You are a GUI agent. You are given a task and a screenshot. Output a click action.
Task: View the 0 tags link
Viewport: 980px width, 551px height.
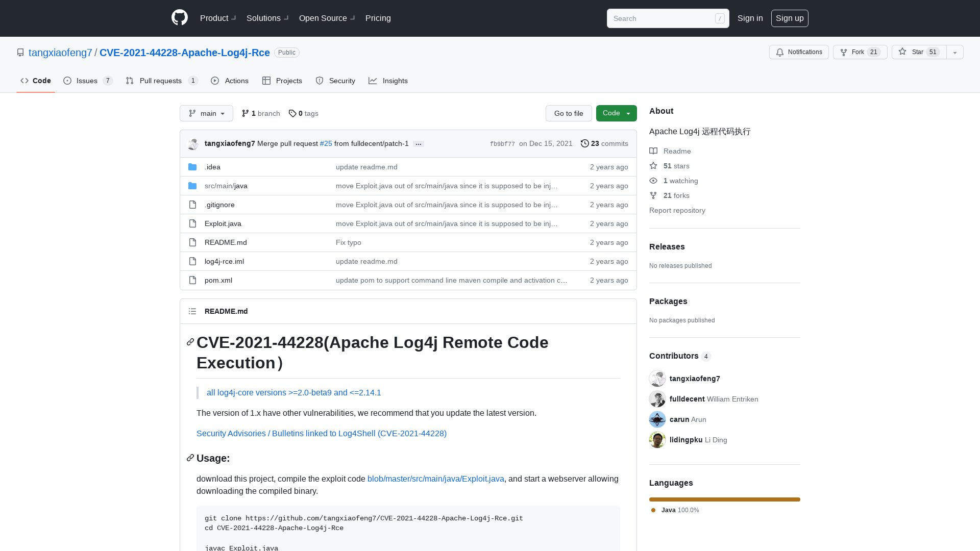pos(303,113)
